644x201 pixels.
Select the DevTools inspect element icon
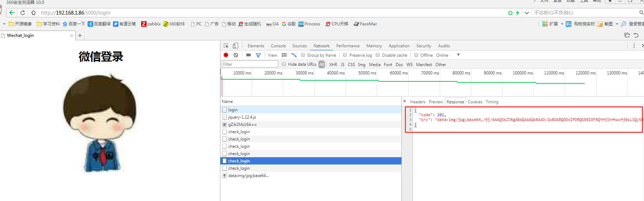(226, 46)
